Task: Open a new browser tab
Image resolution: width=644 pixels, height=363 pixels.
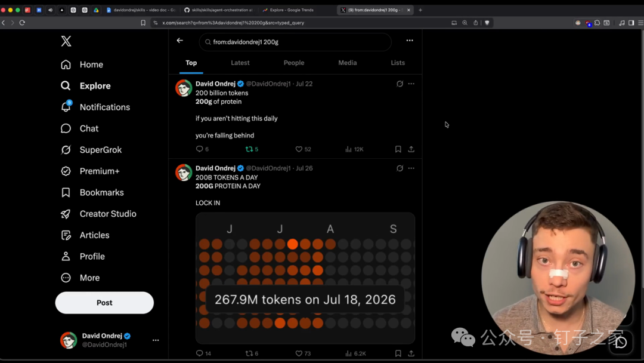Action: [x=420, y=10]
